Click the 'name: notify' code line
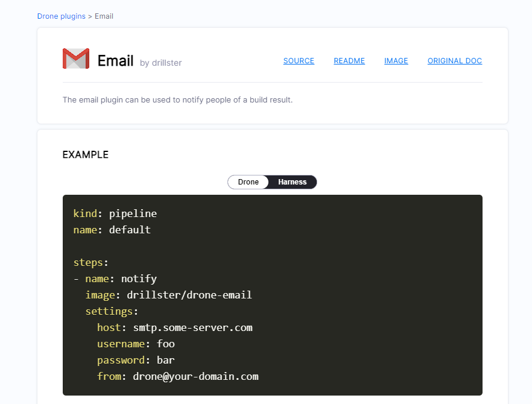 coord(115,279)
